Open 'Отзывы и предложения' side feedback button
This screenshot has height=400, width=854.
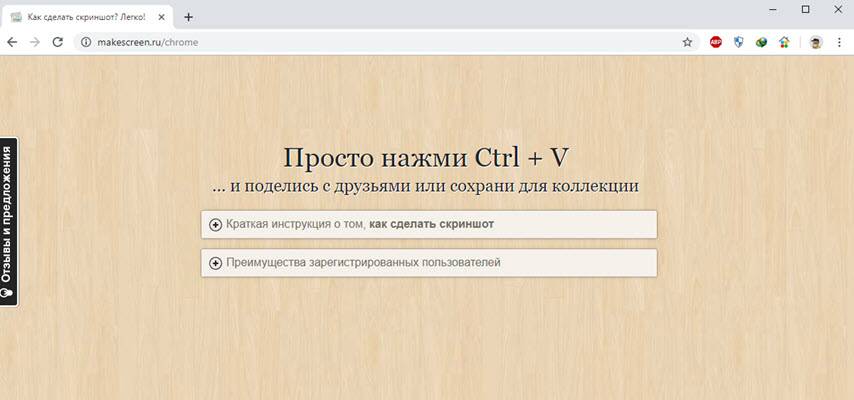click(8, 221)
